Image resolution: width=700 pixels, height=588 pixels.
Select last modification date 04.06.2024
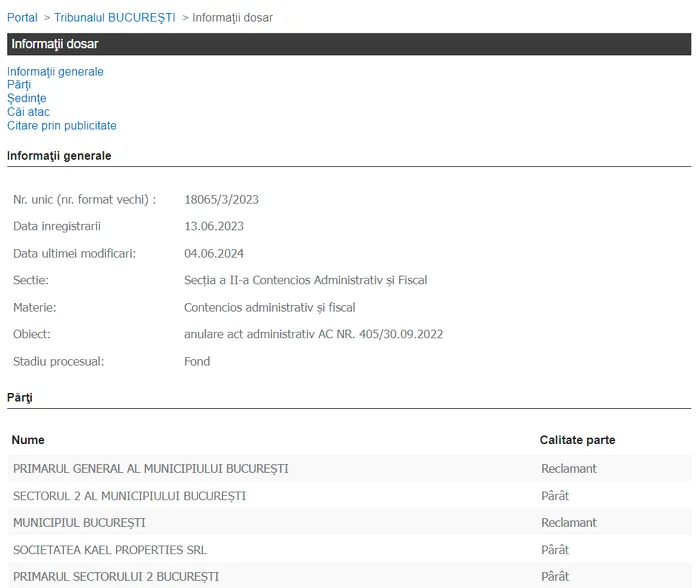coord(214,254)
